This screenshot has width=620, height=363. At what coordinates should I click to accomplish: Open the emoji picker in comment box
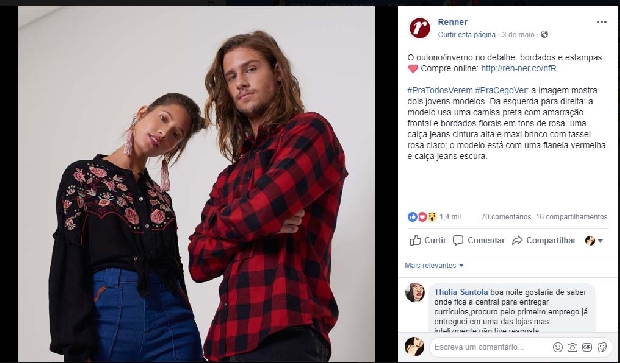pos(558,347)
